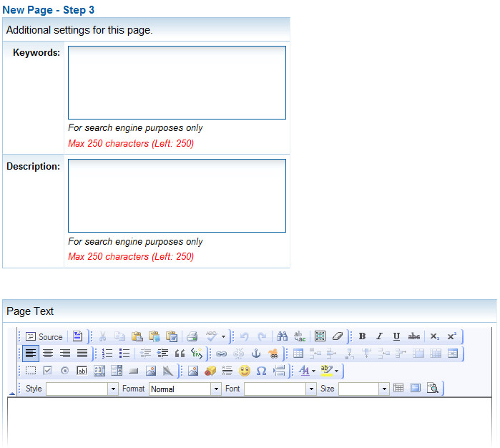
Task: Click the Bold formatting icon
Action: [x=362, y=336]
